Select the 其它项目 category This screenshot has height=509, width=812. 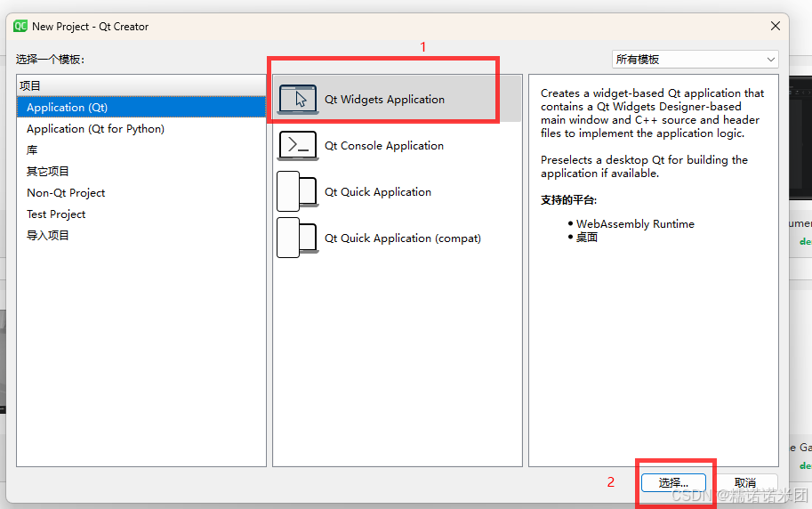click(x=141, y=172)
